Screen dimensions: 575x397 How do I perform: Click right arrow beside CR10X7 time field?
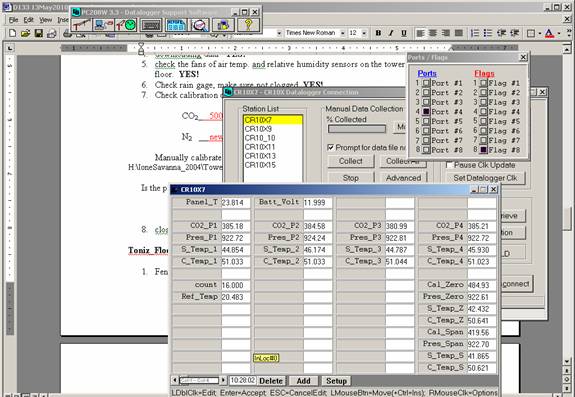(x=223, y=381)
